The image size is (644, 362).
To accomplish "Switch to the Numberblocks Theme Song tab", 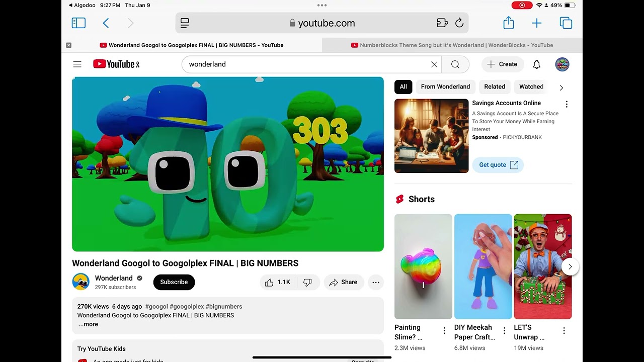I will 452,45.
